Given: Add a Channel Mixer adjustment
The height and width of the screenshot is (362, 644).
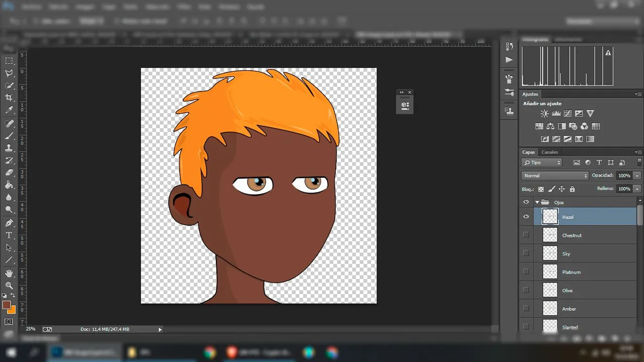Looking at the screenshot, I should 584,126.
